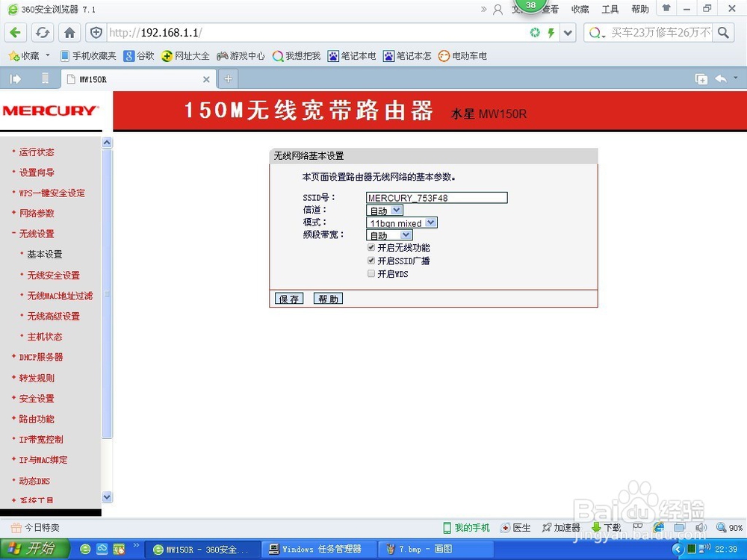Select 无线MAC地址过滤 submenu item
747x560 pixels.
60,296
